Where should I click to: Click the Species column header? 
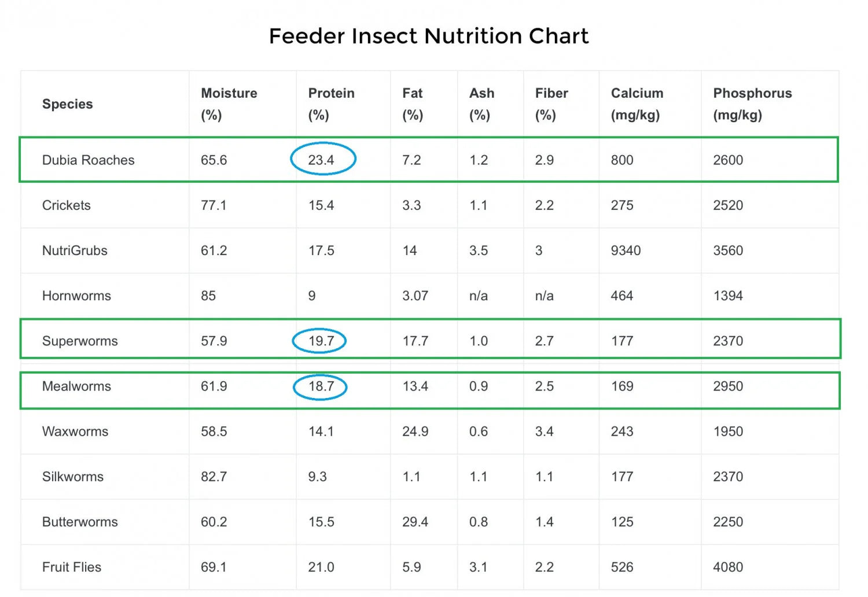68,104
